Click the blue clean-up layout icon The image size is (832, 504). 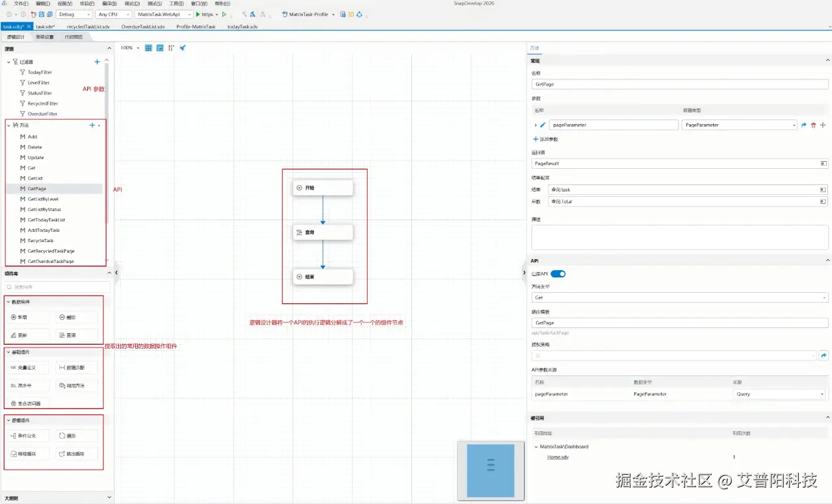[x=183, y=48]
